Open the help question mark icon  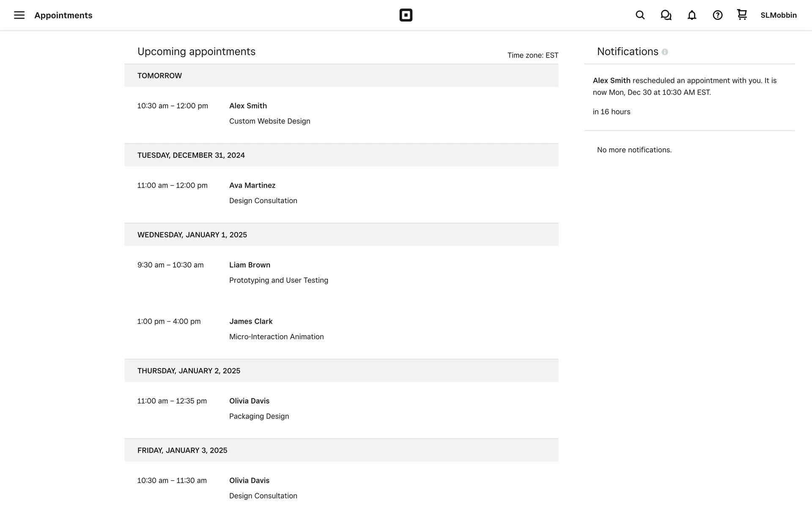(x=717, y=15)
